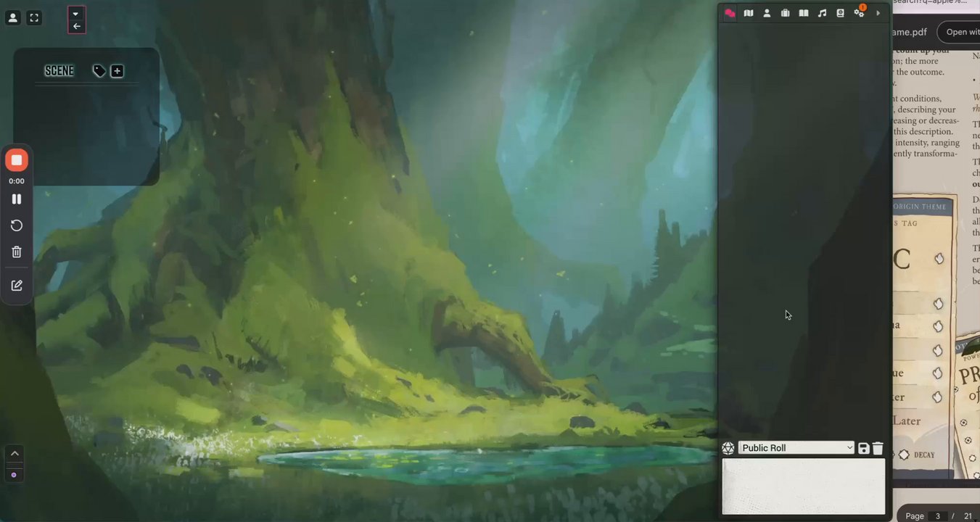
Task: Click the SCENE heading label
Action: pos(59,71)
